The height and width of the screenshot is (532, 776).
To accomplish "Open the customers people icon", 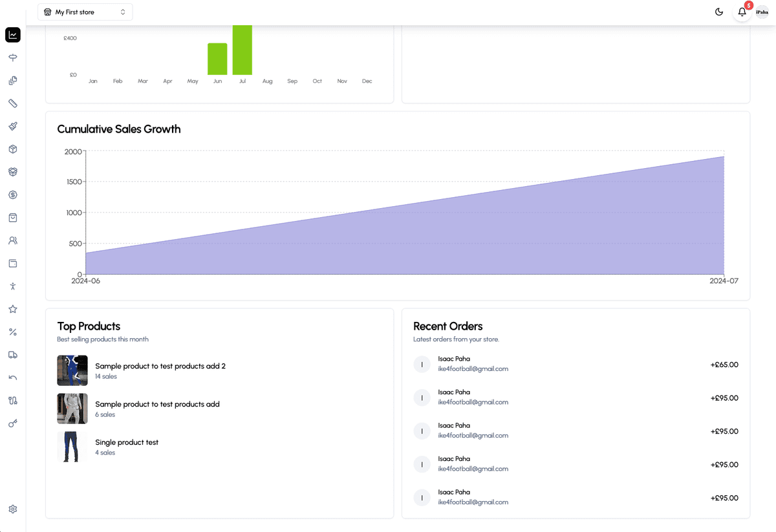I will click(x=13, y=240).
